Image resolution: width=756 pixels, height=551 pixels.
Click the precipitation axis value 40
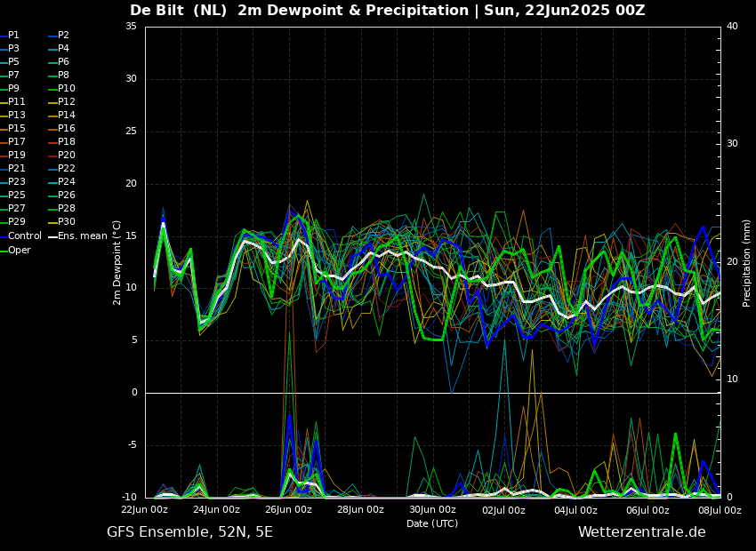pos(732,27)
